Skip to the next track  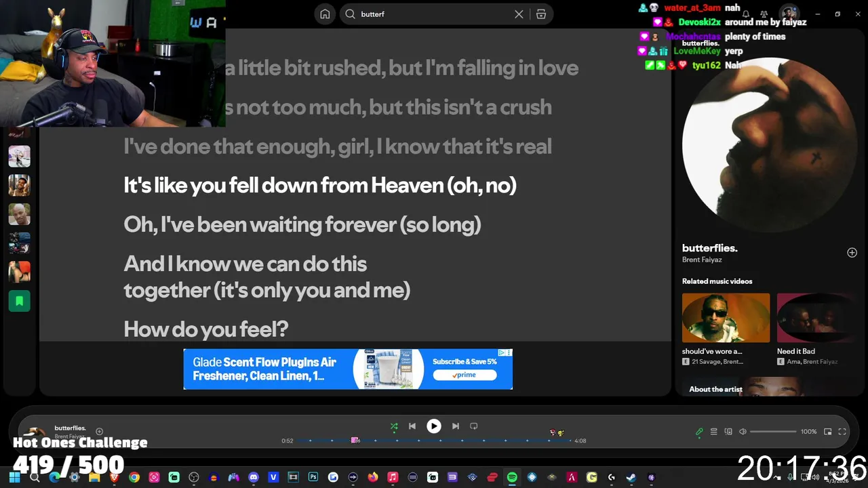pyautogui.click(x=456, y=426)
